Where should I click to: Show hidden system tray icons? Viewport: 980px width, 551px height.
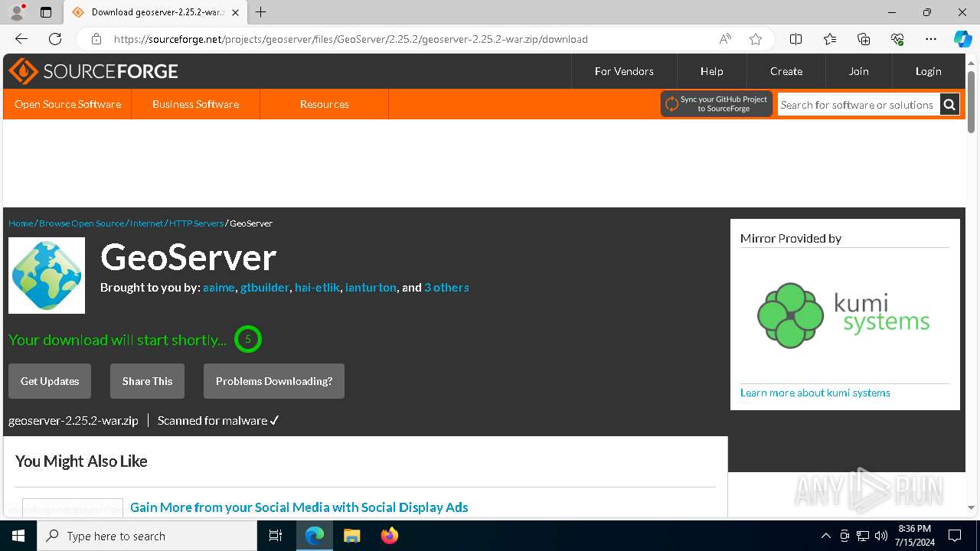(x=825, y=536)
